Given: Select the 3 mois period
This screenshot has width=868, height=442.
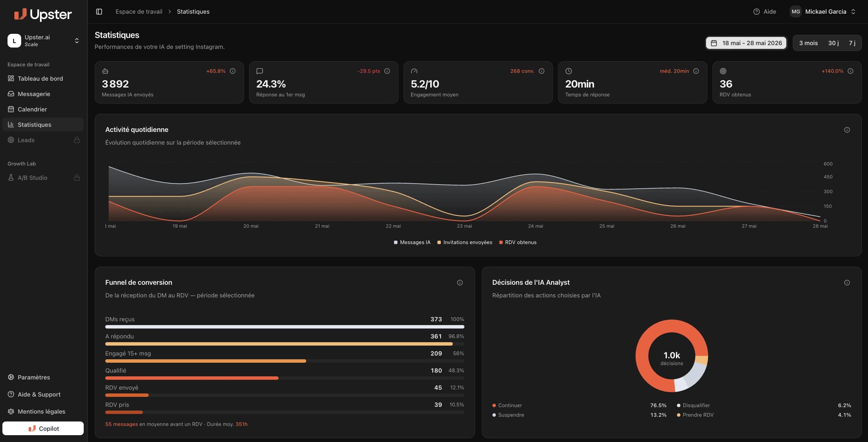Looking at the screenshot, I should [x=808, y=43].
